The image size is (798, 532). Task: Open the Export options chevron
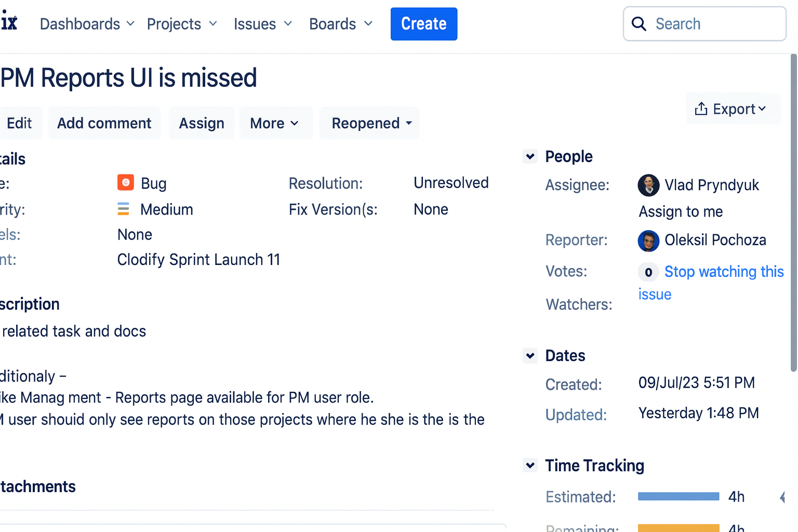(763, 109)
